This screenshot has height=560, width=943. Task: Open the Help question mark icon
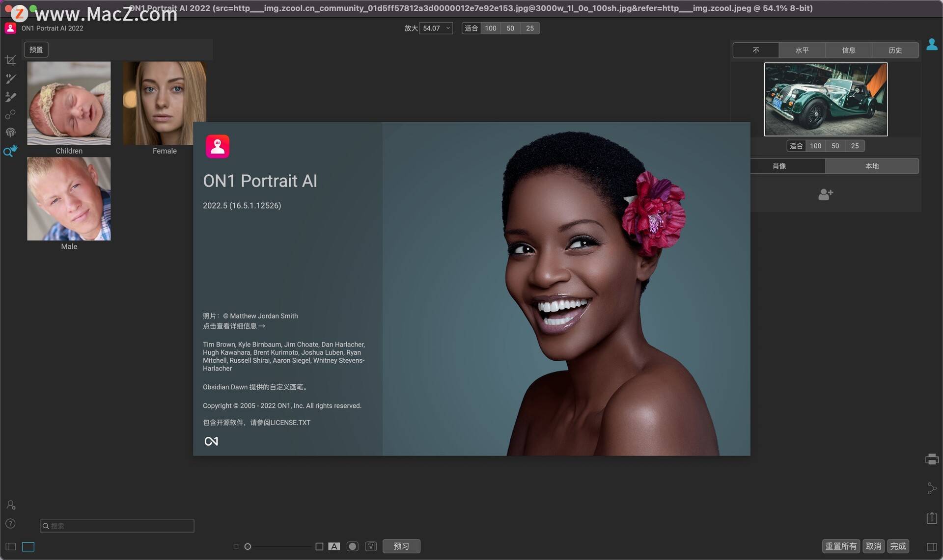click(x=10, y=523)
